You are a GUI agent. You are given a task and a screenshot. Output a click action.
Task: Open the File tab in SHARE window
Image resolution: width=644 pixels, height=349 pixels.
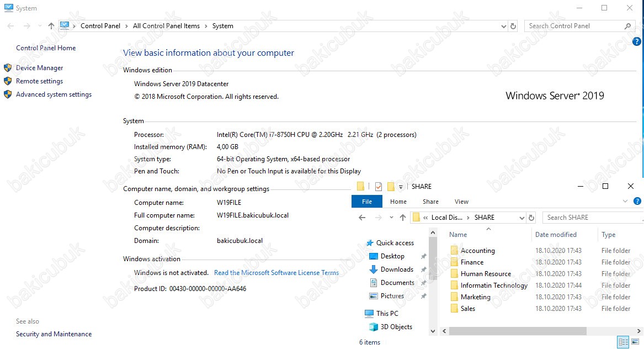[x=367, y=202]
